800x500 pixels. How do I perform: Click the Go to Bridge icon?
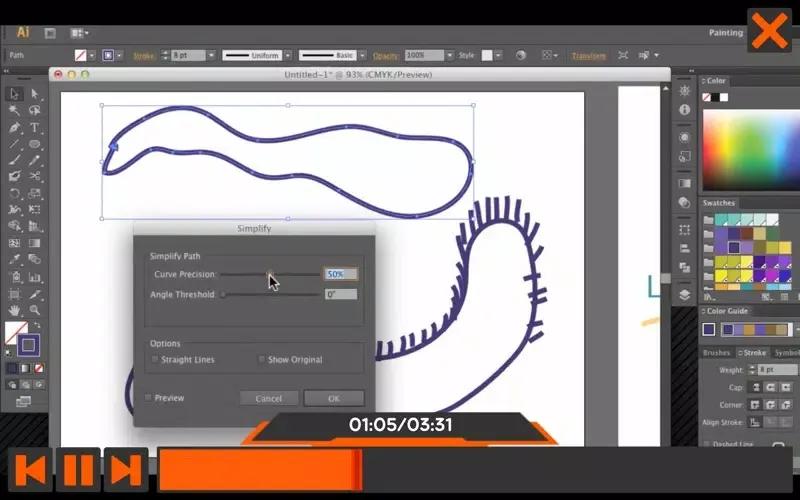tap(50, 33)
